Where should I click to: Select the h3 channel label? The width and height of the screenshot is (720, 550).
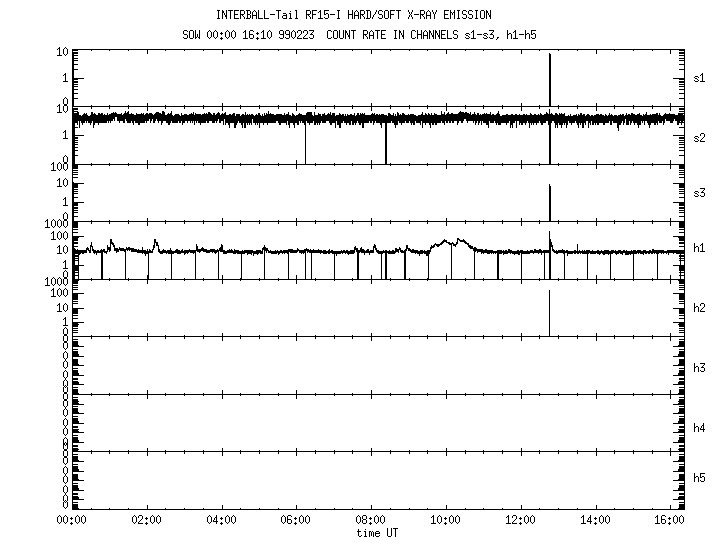tap(699, 367)
